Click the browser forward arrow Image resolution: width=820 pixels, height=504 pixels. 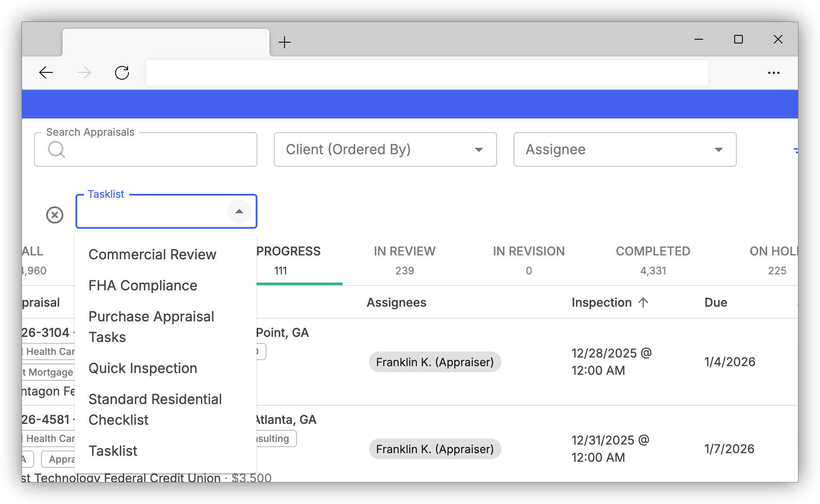(84, 72)
